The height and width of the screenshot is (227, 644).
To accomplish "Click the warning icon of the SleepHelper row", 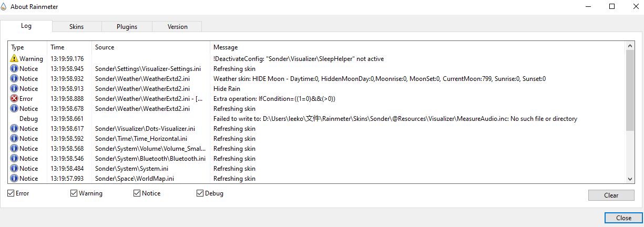I will pos(14,58).
